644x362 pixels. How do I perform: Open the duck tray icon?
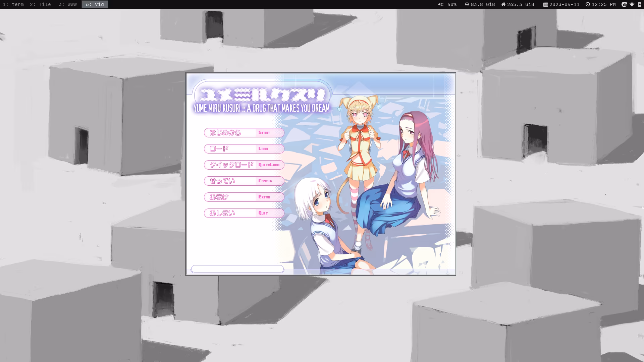(x=624, y=4)
